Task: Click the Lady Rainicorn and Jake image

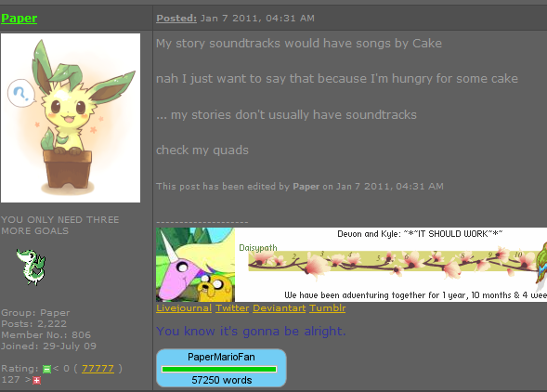Action: 195,265
